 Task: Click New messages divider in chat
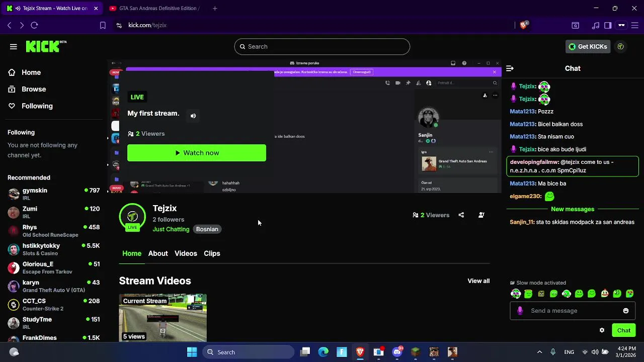coord(573,209)
